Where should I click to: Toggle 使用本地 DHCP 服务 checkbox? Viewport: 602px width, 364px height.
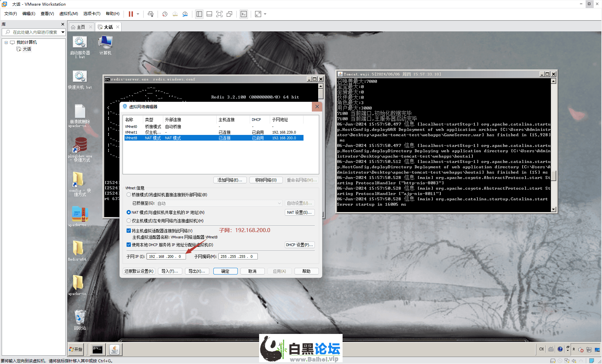click(129, 245)
